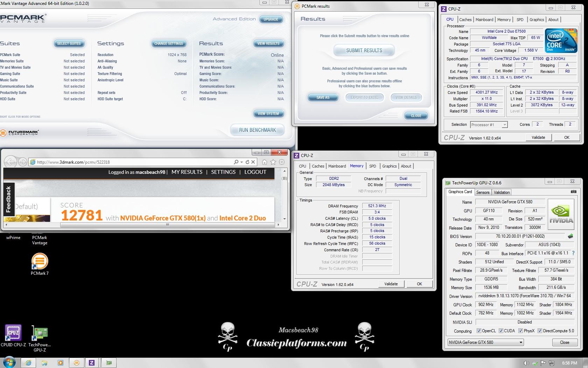Open the SPD tab in memory CPU-Z
588x368 pixels.
373,166
